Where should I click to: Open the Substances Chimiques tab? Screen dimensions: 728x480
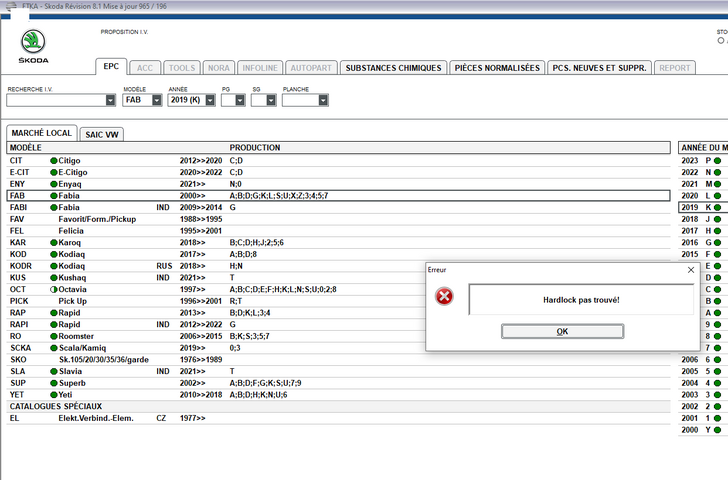coord(393,68)
